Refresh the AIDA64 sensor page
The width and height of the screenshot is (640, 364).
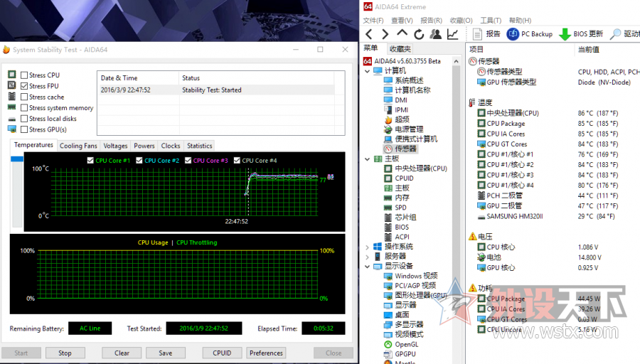(419, 34)
